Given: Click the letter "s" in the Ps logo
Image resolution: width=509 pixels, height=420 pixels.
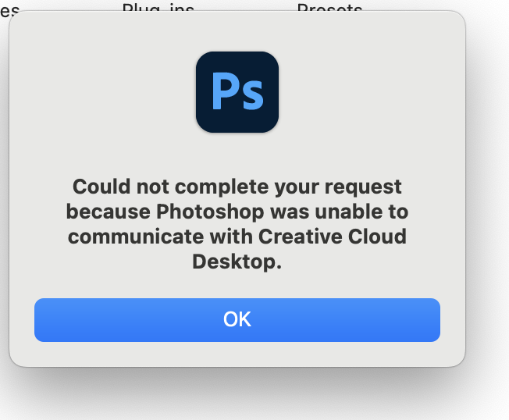Looking at the screenshot, I should click(253, 96).
